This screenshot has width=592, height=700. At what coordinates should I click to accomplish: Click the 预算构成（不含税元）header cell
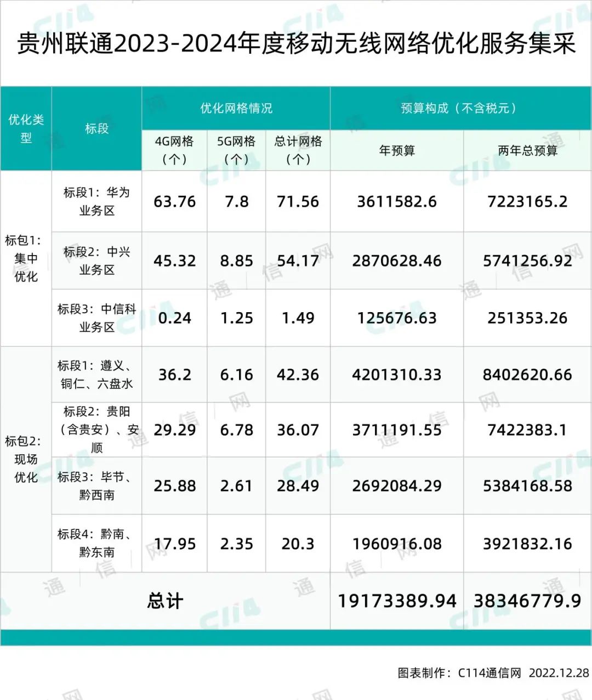(460, 108)
